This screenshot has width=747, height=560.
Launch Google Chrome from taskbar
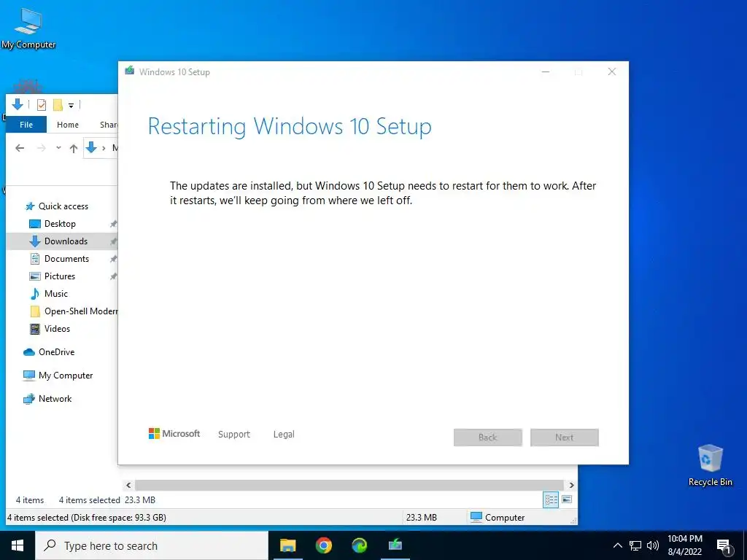click(x=323, y=545)
